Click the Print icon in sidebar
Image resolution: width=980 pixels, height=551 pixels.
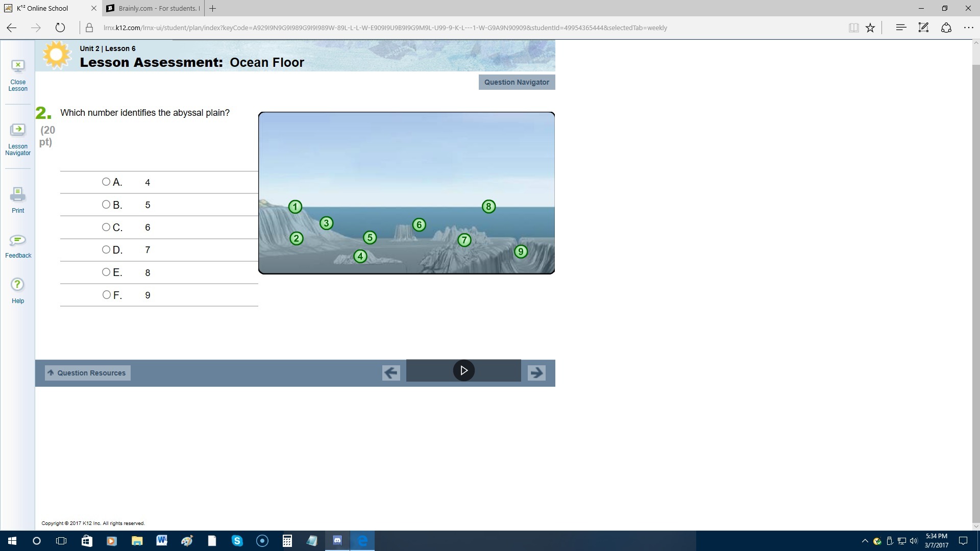[x=18, y=194]
